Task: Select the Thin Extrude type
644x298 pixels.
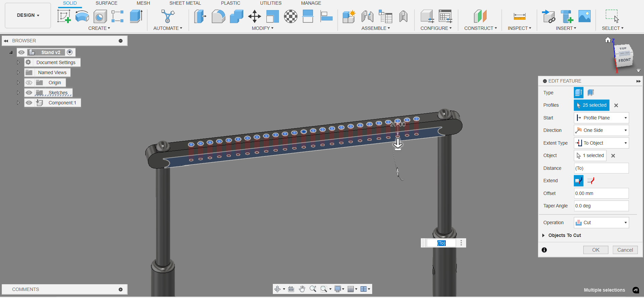Action: pos(591,93)
